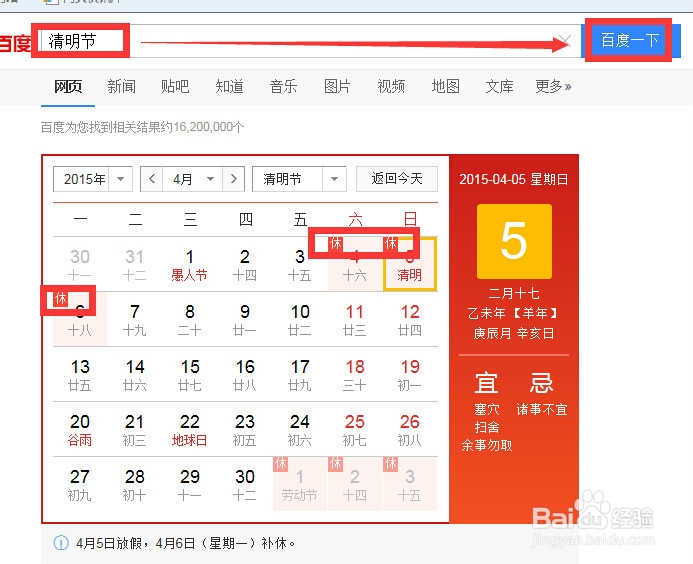Click the 塞穴 text under 宜
Image resolution: width=693 pixels, height=564 pixels.
487,409
